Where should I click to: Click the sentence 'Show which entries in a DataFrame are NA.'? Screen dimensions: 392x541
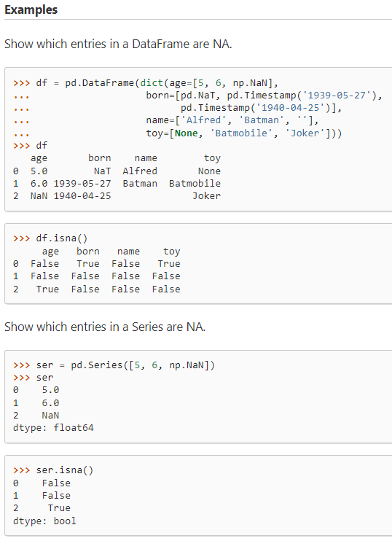(118, 44)
